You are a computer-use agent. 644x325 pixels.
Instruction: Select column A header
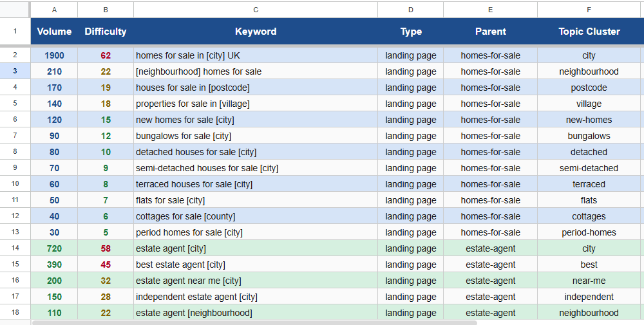pos(54,10)
